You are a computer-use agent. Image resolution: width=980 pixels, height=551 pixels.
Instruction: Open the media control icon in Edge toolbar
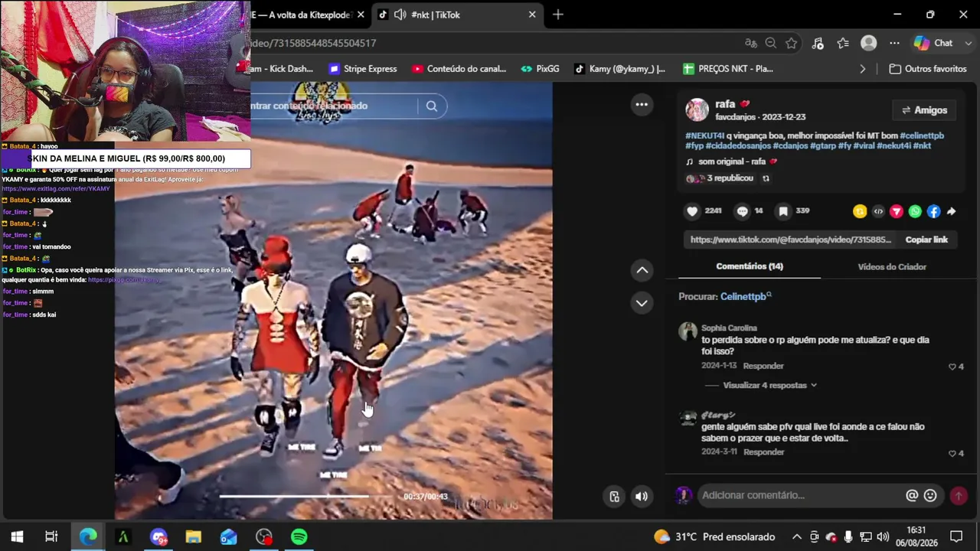pyautogui.click(x=817, y=44)
